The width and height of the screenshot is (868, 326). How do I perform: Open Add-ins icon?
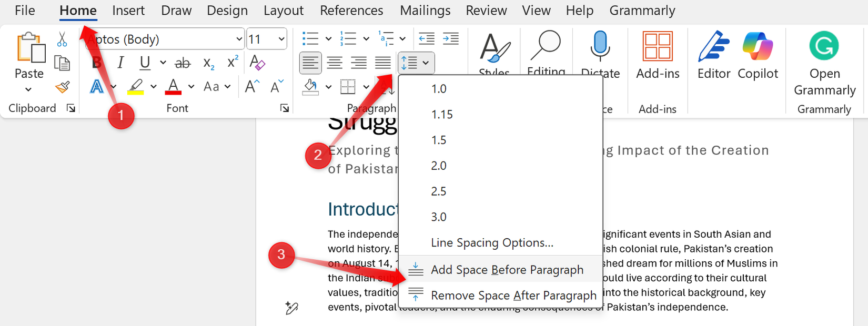pos(658,46)
